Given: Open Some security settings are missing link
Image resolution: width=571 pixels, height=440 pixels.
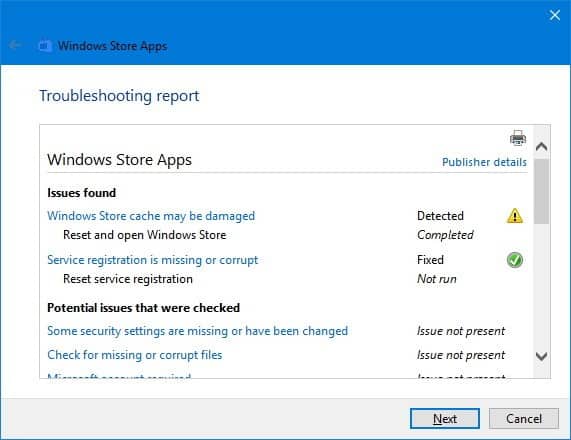Looking at the screenshot, I should click(x=197, y=331).
